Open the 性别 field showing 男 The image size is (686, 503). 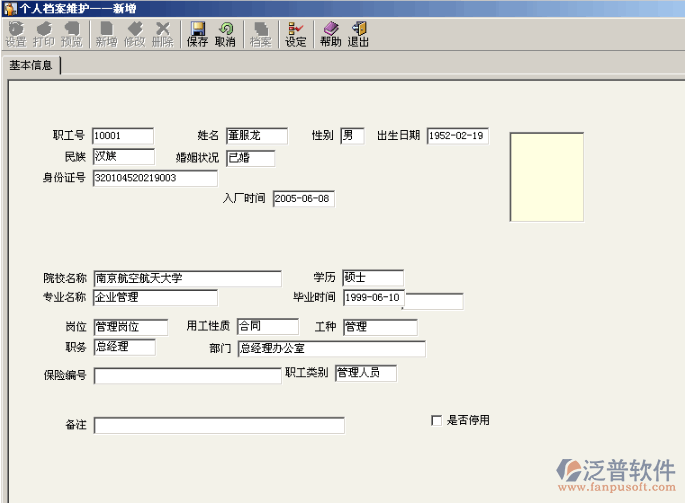[x=352, y=136]
